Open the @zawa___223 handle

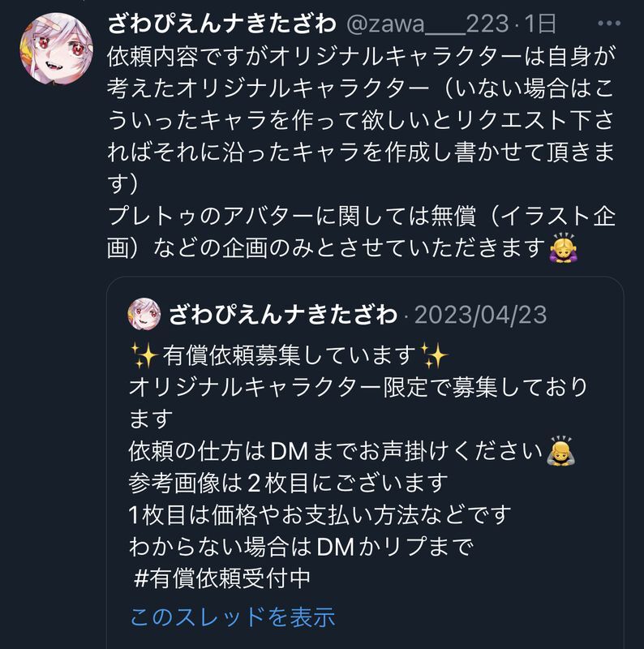click(x=427, y=24)
